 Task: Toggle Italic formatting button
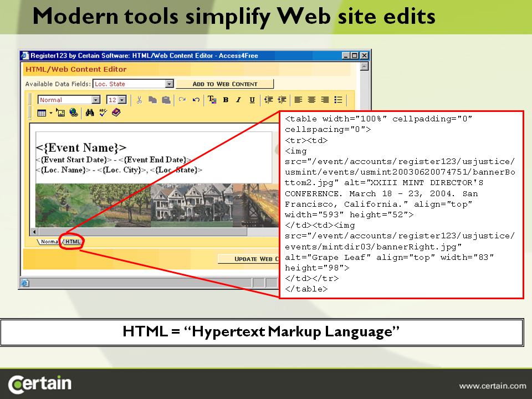(x=238, y=100)
